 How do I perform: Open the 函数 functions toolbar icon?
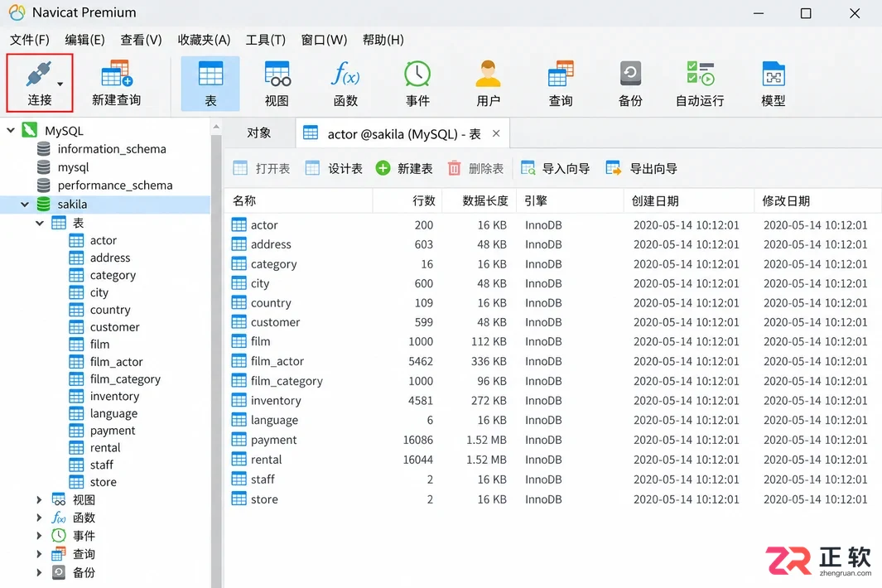(345, 84)
